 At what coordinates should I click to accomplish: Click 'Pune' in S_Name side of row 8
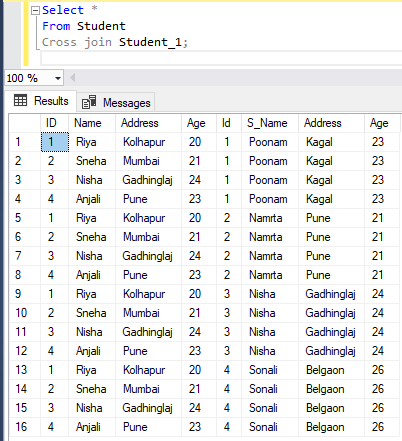[x=318, y=275]
